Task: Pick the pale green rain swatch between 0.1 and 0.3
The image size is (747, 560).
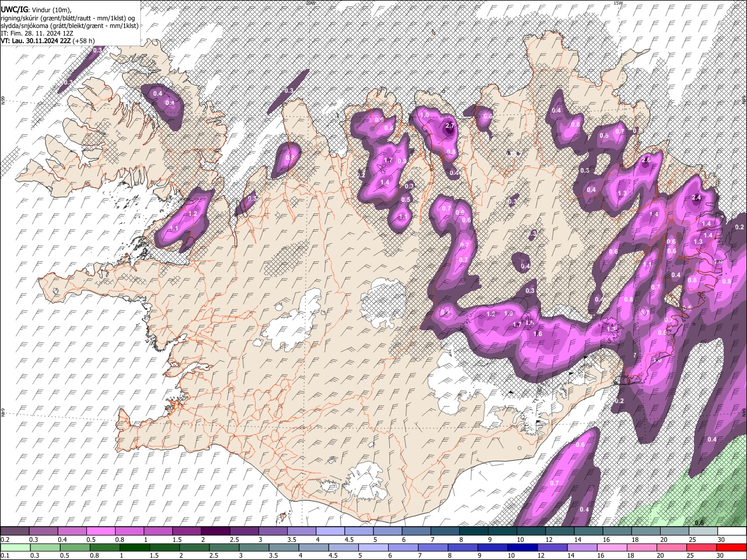Action: [15, 547]
